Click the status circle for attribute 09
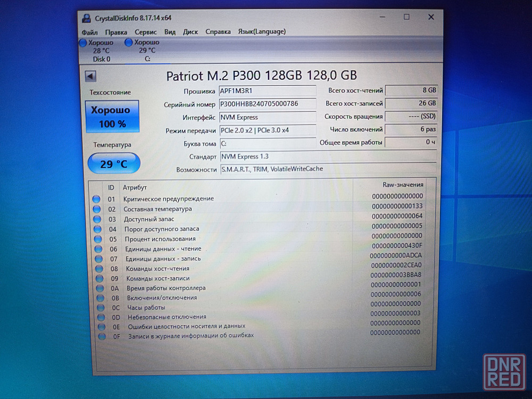The width and height of the screenshot is (532, 399). point(99,278)
